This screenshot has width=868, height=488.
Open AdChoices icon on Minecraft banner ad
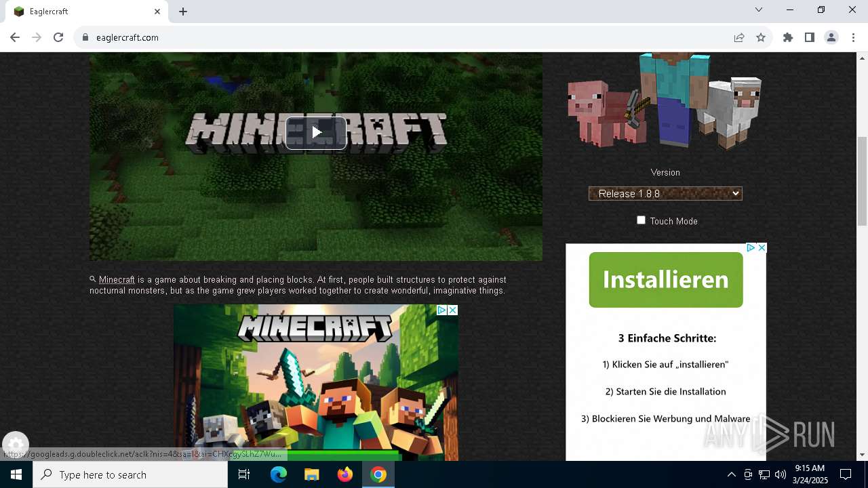click(441, 310)
